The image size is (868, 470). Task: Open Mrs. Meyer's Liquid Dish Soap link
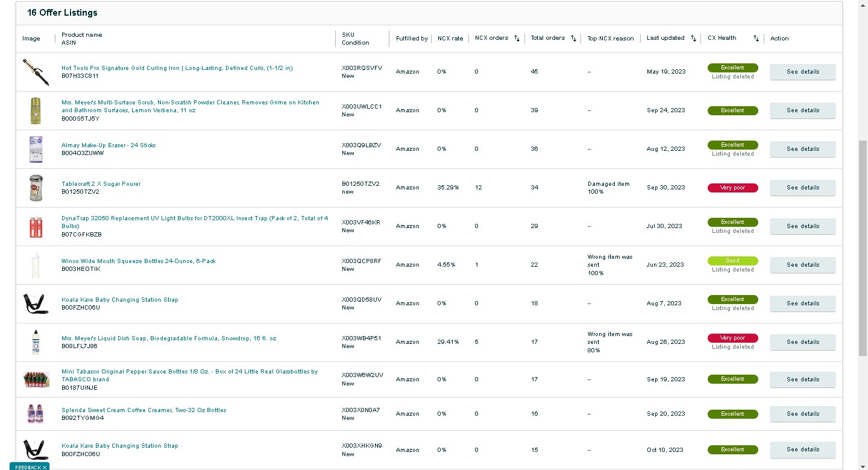click(169, 338)
